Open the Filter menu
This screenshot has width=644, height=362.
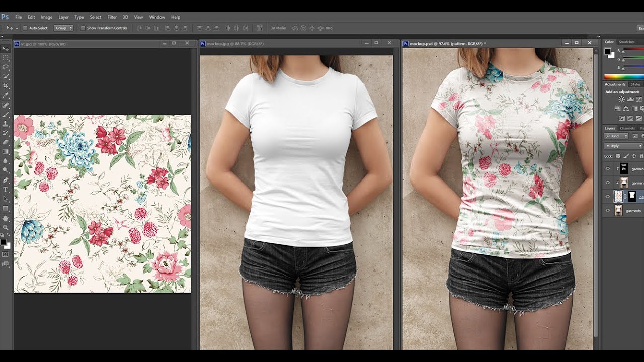coord(112,17)
